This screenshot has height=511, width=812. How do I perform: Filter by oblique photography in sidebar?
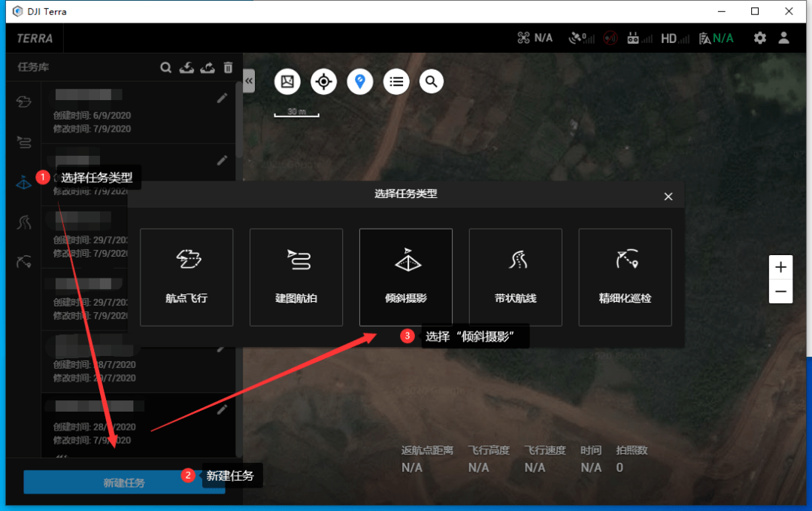(x=23, y=182)
